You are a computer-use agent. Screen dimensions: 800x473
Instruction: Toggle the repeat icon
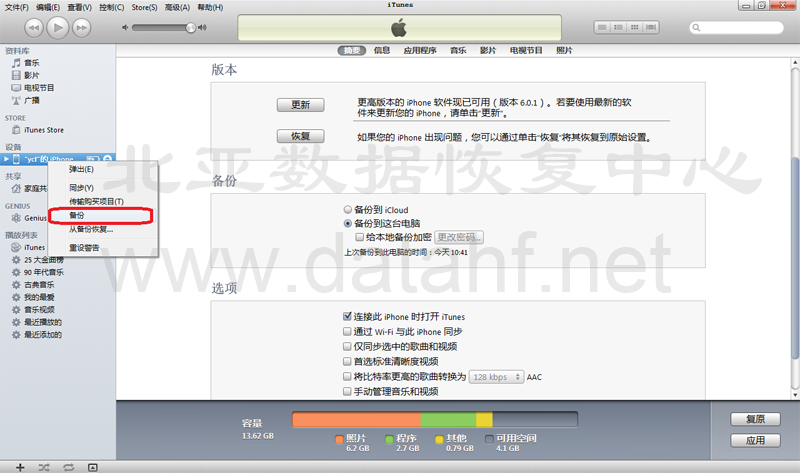68,467
